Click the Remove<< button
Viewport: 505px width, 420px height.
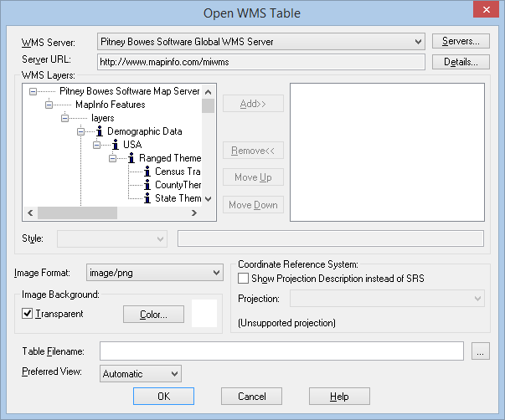(253, 151)
